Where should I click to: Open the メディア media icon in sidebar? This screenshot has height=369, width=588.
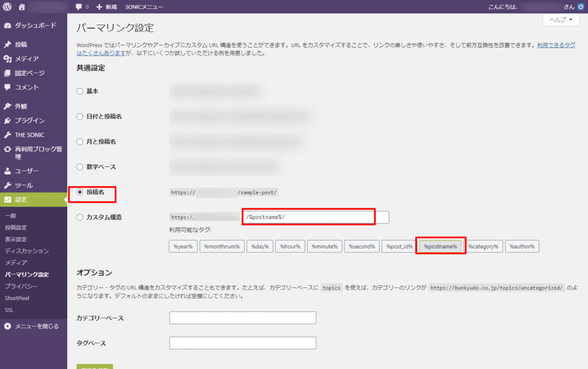point(7,59)
